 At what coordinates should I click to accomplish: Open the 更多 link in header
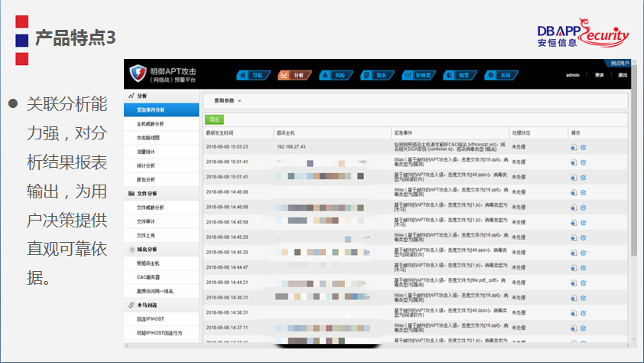tap(599, 75)
